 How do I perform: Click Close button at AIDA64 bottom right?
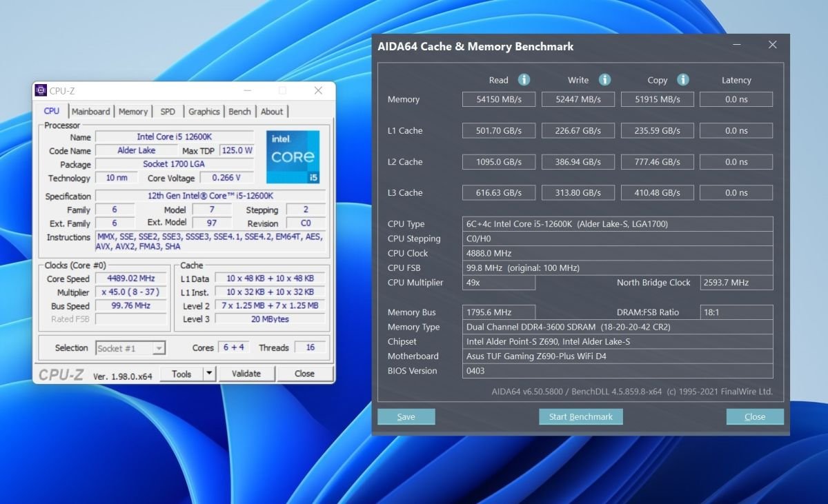pos(755,416)
